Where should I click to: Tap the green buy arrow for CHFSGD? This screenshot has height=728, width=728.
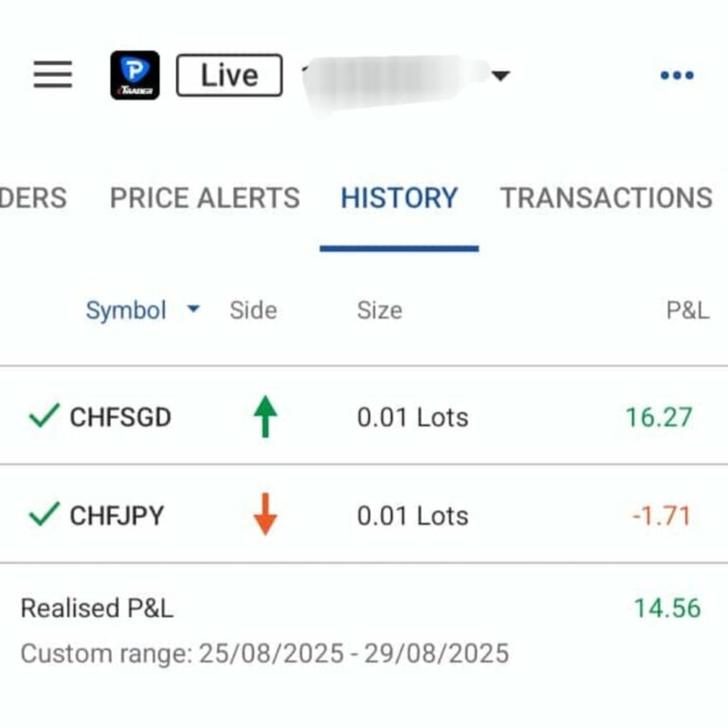pos(265,417)
